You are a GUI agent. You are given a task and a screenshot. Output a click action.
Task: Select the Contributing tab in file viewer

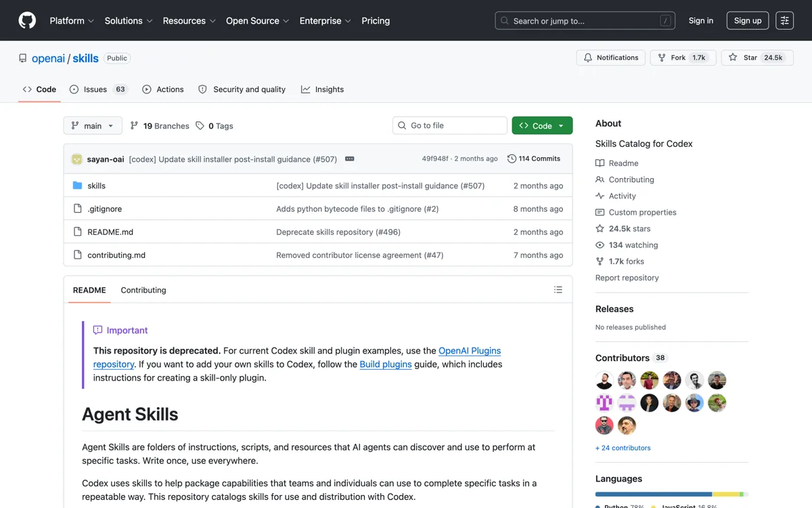tap(143, 290)
